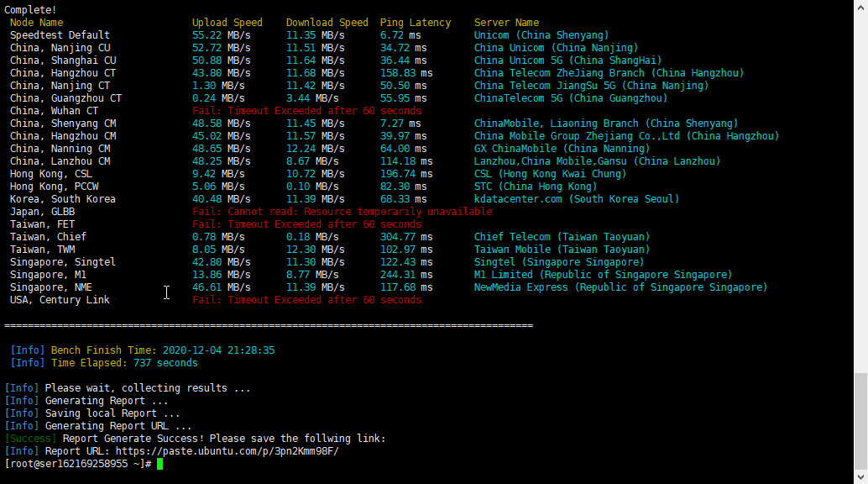Click 'GX ChinaMobile (China Nanning)' server name

click(562, 149)
